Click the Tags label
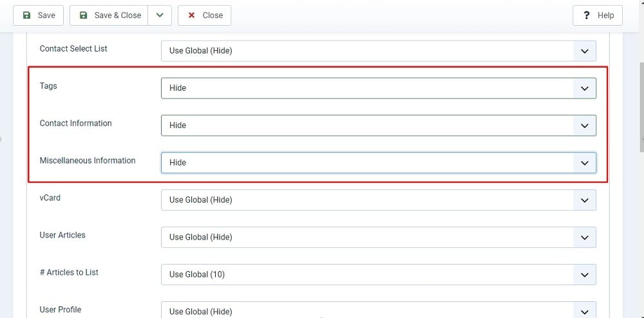Image resolution: width=644 pixels, height=318 pixels. tap(48, 86)
